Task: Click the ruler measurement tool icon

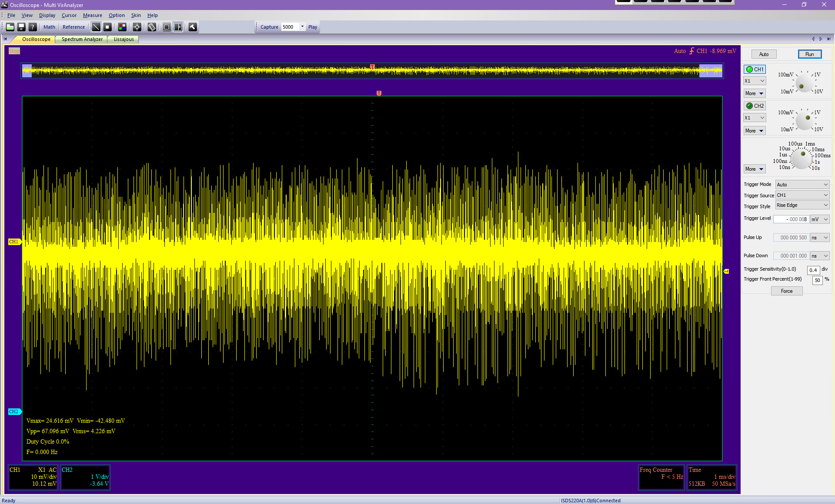Action: (152, 27)
